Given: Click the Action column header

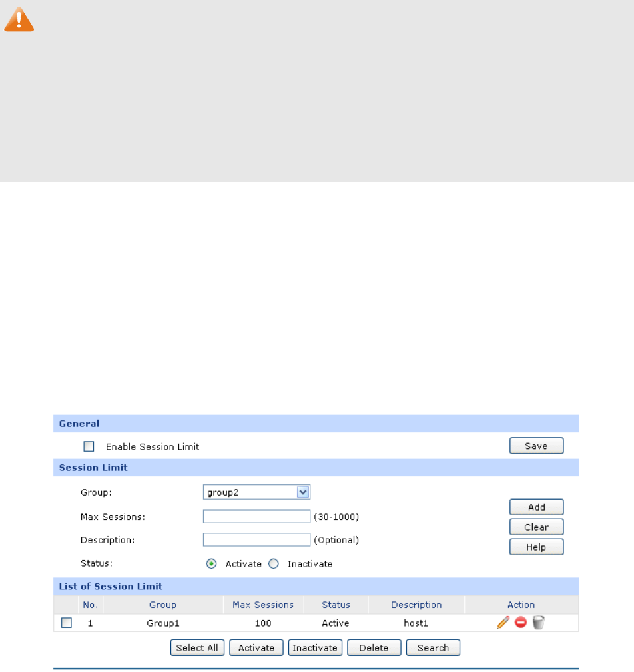Looking at the screenshot, I should click(521, 605).
